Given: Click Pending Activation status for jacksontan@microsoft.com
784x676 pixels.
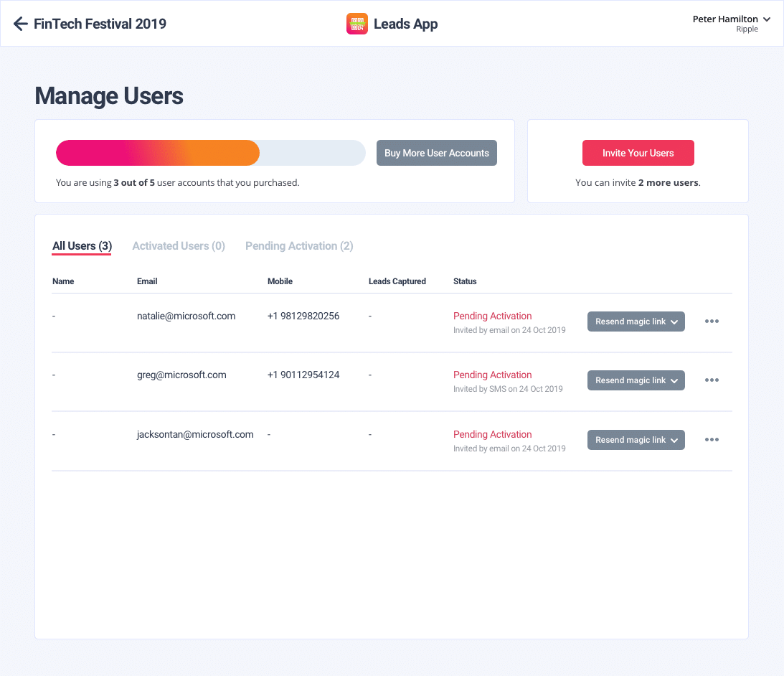Looking at the screenshot, I should [493, 434].
